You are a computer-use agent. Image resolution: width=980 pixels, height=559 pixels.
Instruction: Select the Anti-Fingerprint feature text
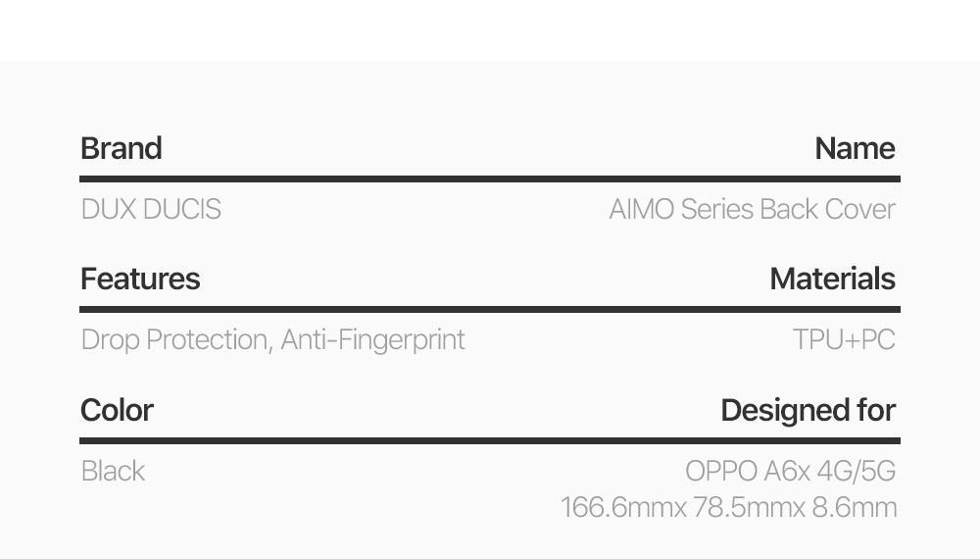pos(373,339)
